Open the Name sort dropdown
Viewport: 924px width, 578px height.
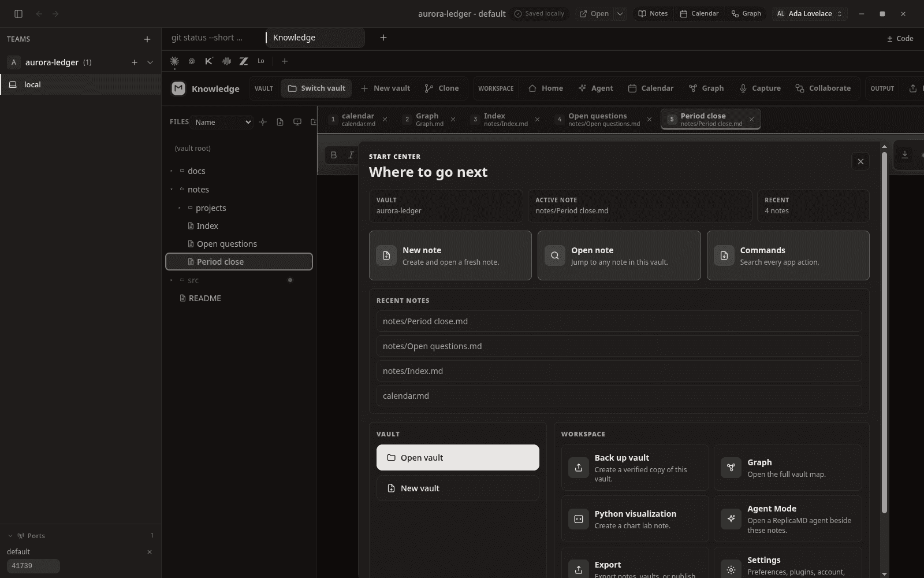point(223,122)
